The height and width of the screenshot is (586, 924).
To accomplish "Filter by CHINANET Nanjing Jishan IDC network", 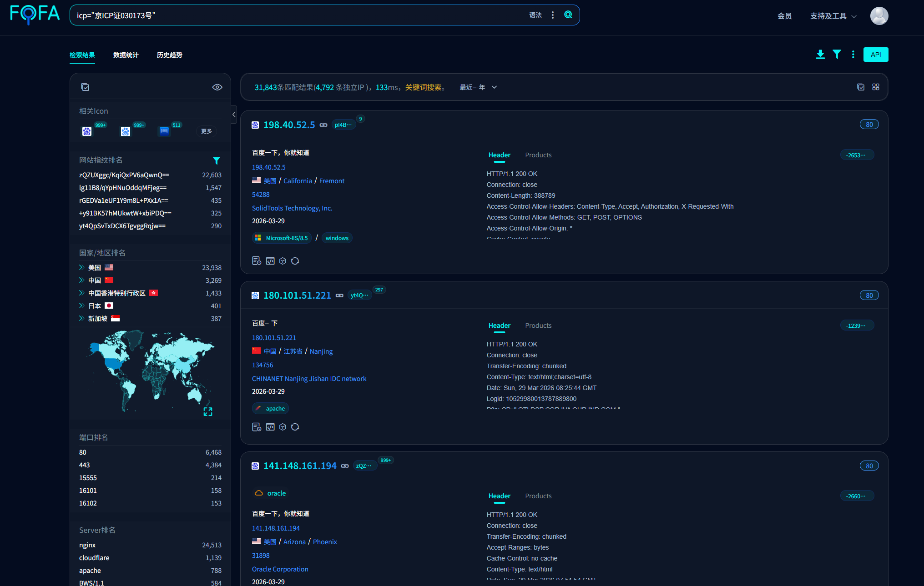I will (x=309, y=379).
